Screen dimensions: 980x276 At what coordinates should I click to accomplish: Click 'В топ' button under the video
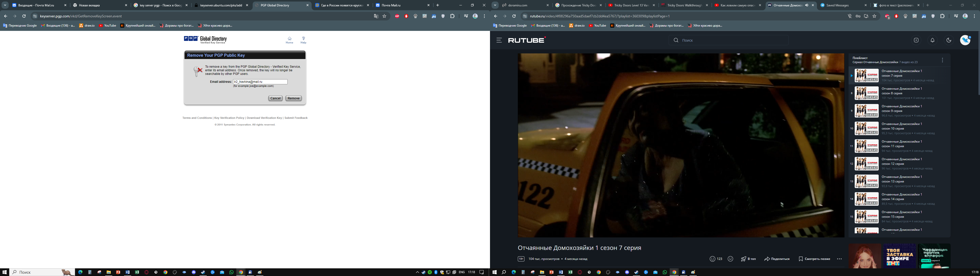748,259
